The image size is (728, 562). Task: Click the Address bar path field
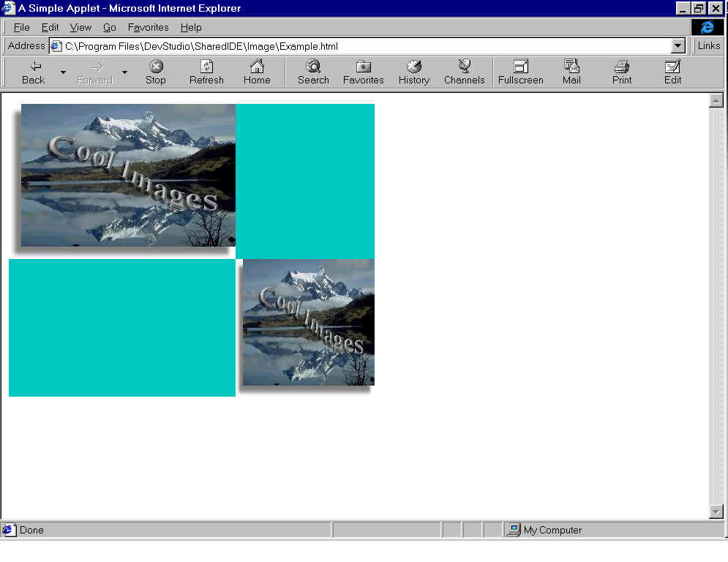click(x=360, y=46)
